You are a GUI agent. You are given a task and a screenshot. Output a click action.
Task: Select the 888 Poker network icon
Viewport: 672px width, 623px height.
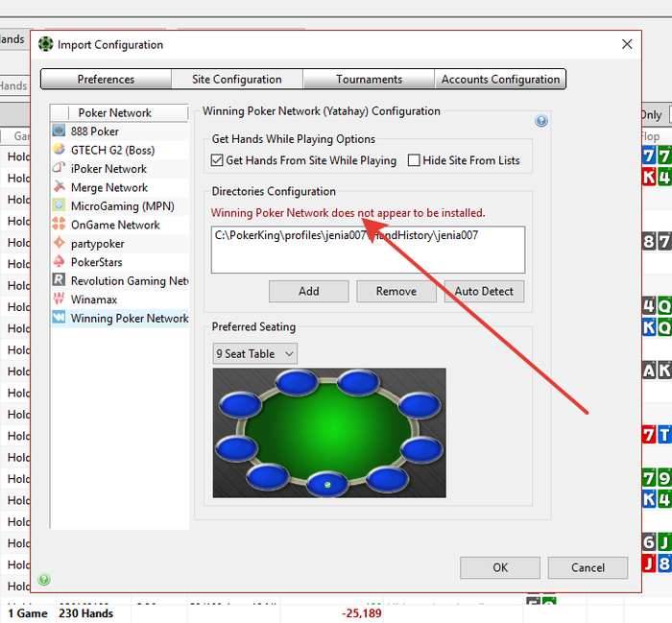[x=59, y=131]
